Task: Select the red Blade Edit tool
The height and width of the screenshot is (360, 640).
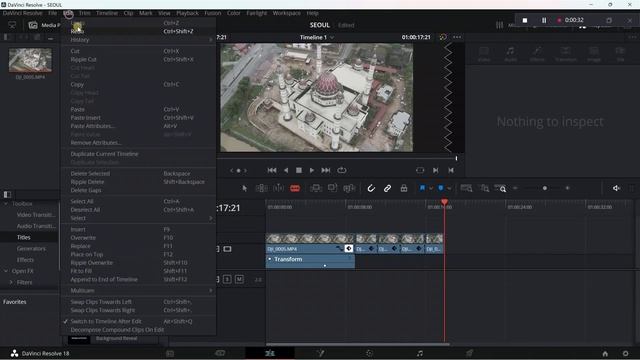Action: pos(295,188)
